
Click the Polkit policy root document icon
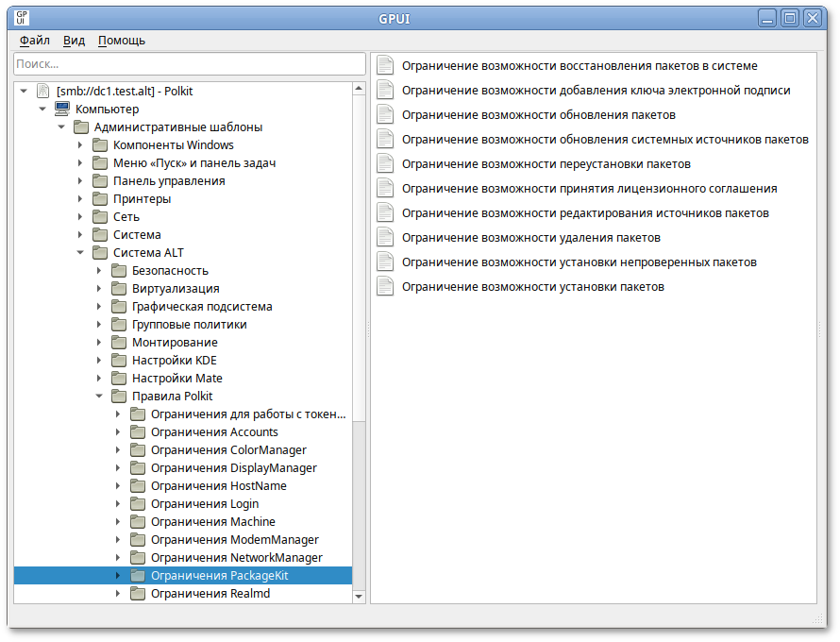click(42, 92)
